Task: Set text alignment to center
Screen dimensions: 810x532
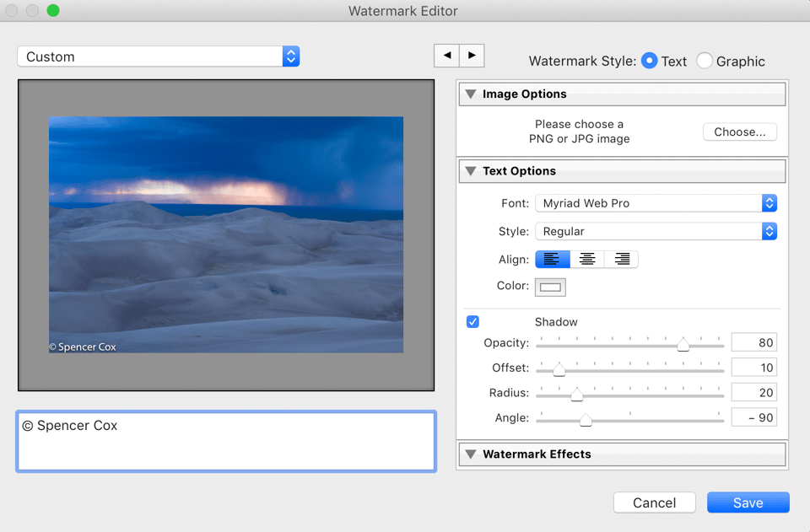Action: point(587,259)
